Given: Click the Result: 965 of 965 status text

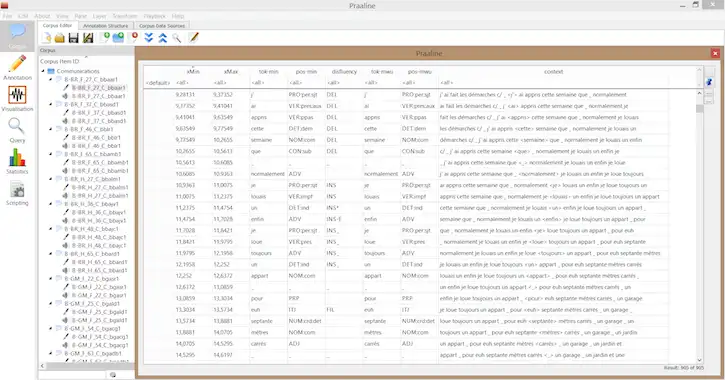Looking at the screenshot, I should (x=683, y=368).
